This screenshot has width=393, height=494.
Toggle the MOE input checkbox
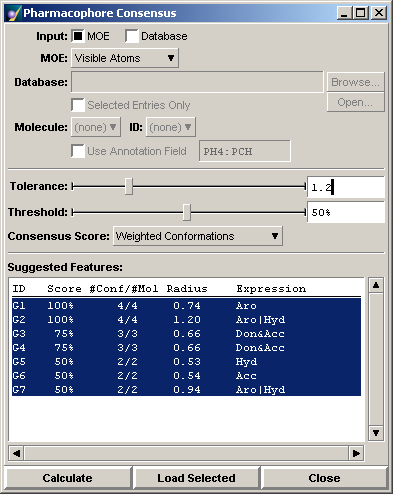point(78,36)
